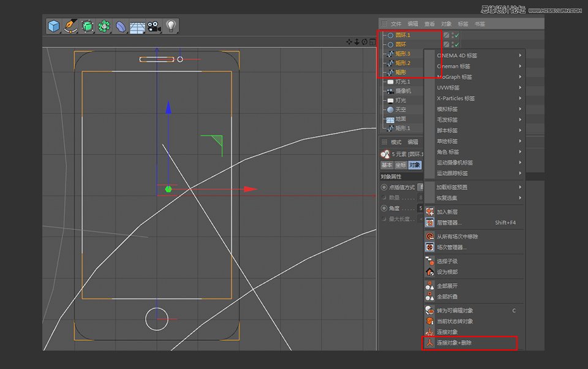Click the attribute manager grip dots icon
The width and height of the screenshot is (588, 369).
click(384, 142)
